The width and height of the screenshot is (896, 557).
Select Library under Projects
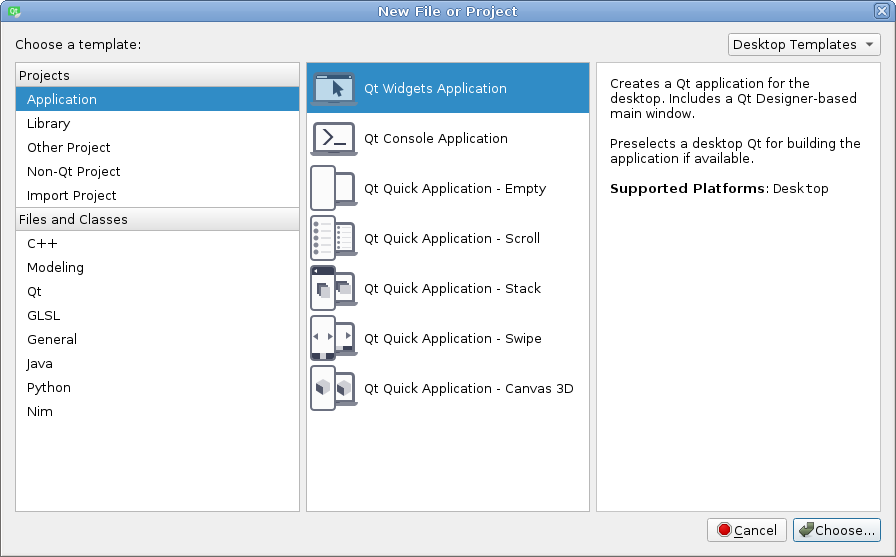click(48, 124)
